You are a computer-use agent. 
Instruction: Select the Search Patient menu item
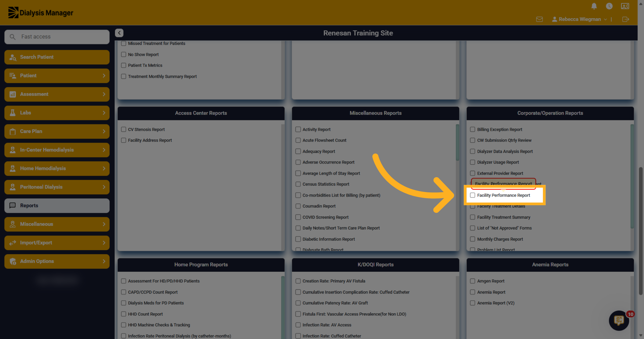(57, 57)
